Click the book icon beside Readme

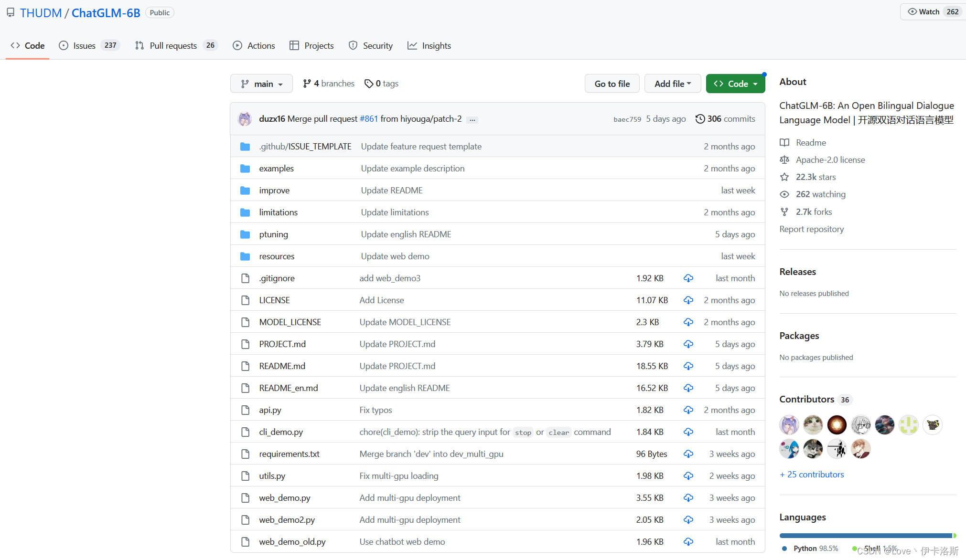coord(784,143)
